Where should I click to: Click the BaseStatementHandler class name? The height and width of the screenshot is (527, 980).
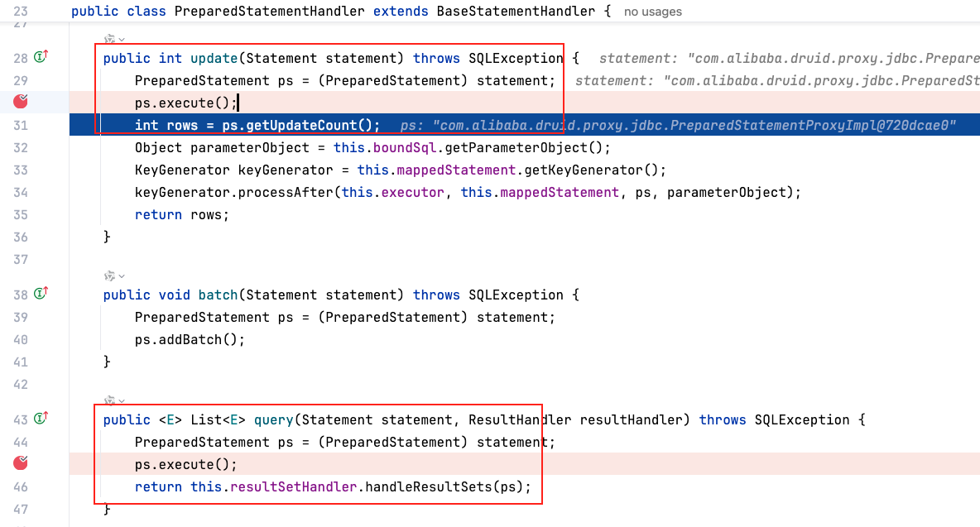point(516,12)
